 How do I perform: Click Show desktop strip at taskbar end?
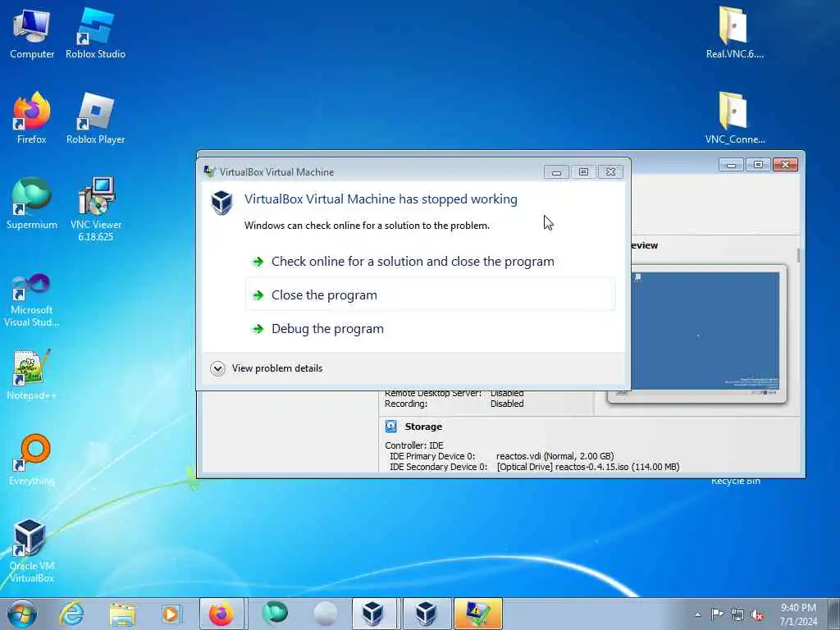(x=834, y=614)
